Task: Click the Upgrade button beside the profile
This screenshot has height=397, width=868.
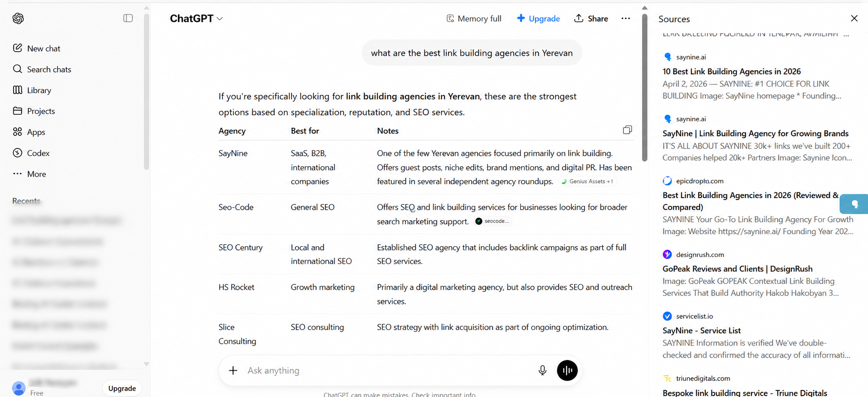Action: [122, 389]
